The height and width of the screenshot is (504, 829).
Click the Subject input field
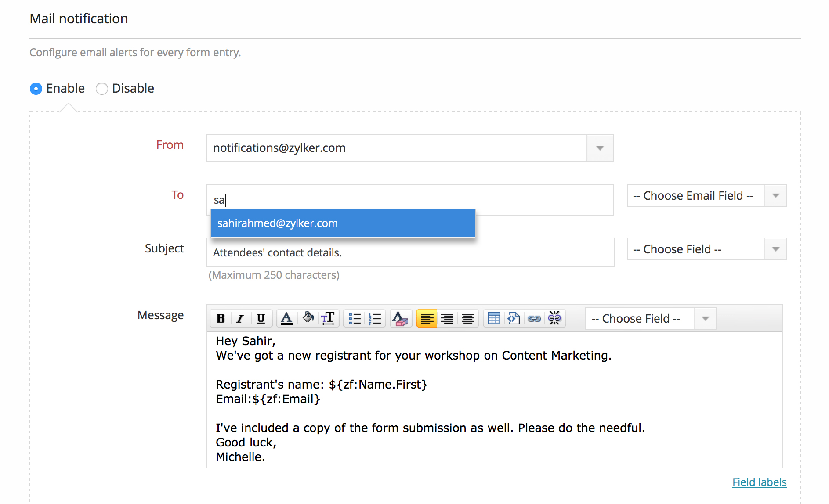click(x=410, y=252)
